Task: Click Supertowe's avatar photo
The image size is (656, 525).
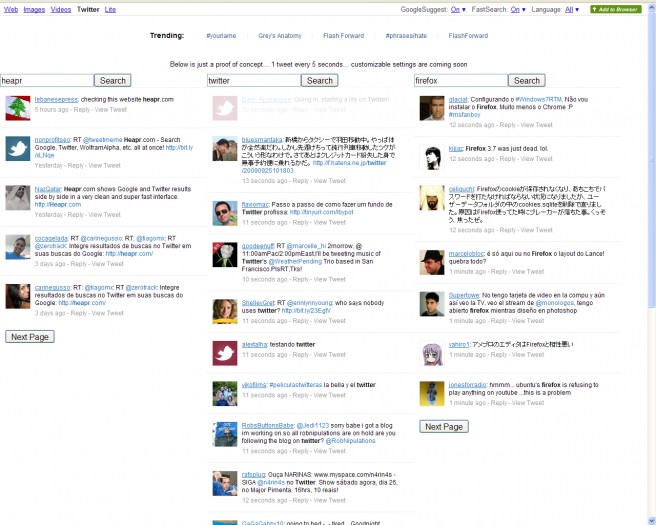Action: [x=432, y=304]
